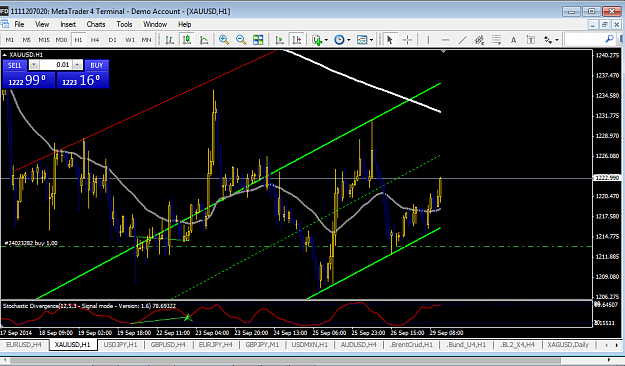Switch to M15 timeframe

44,40
